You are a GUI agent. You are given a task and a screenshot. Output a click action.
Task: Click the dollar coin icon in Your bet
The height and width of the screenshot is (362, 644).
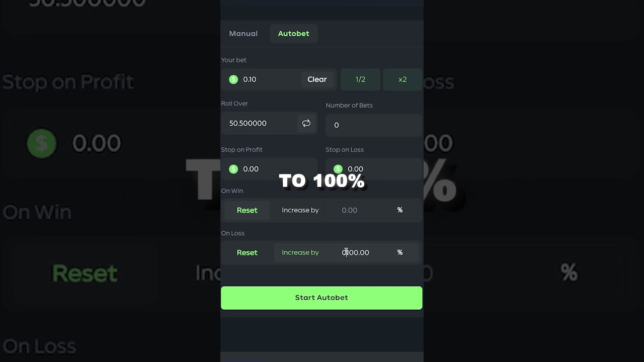click(x=233, y=79)
